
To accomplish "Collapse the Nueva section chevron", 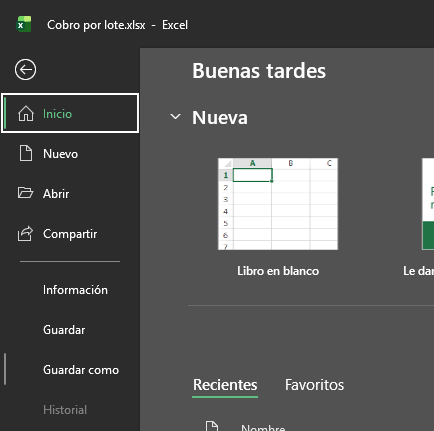I will (x=175, y=117).
